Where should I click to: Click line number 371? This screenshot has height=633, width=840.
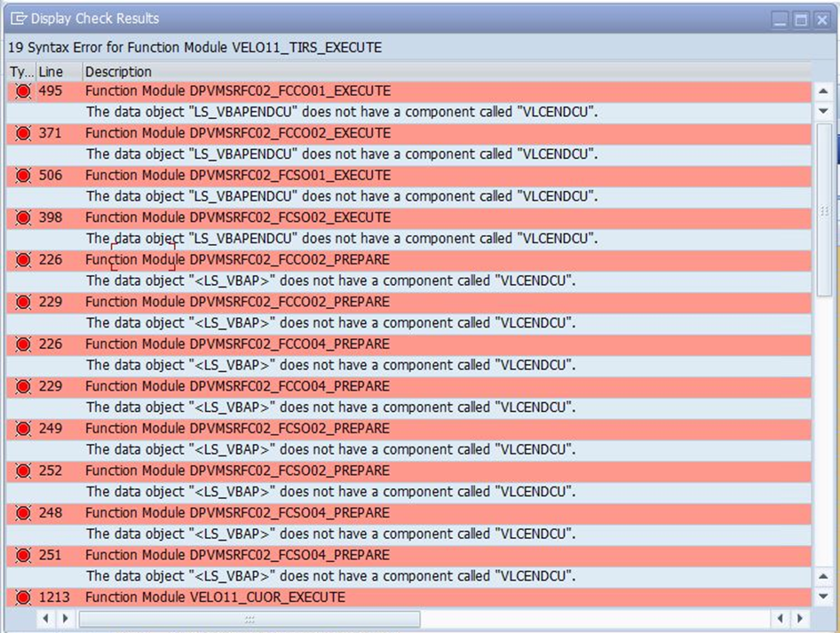point(51,133)
